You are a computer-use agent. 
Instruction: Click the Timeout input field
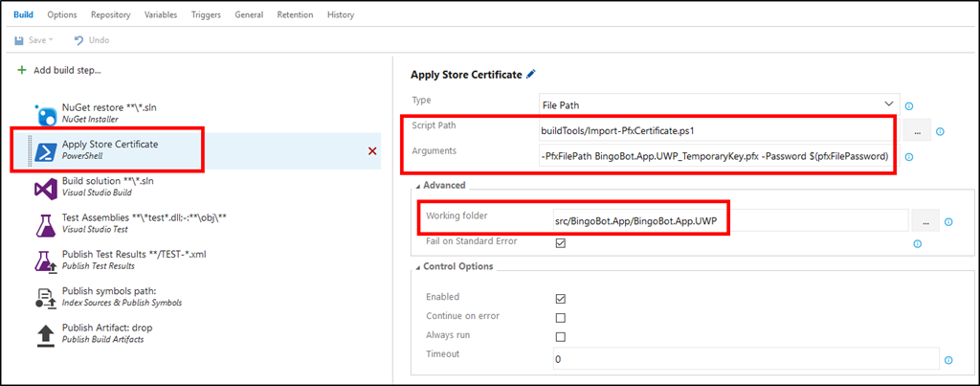pos(746,359)
